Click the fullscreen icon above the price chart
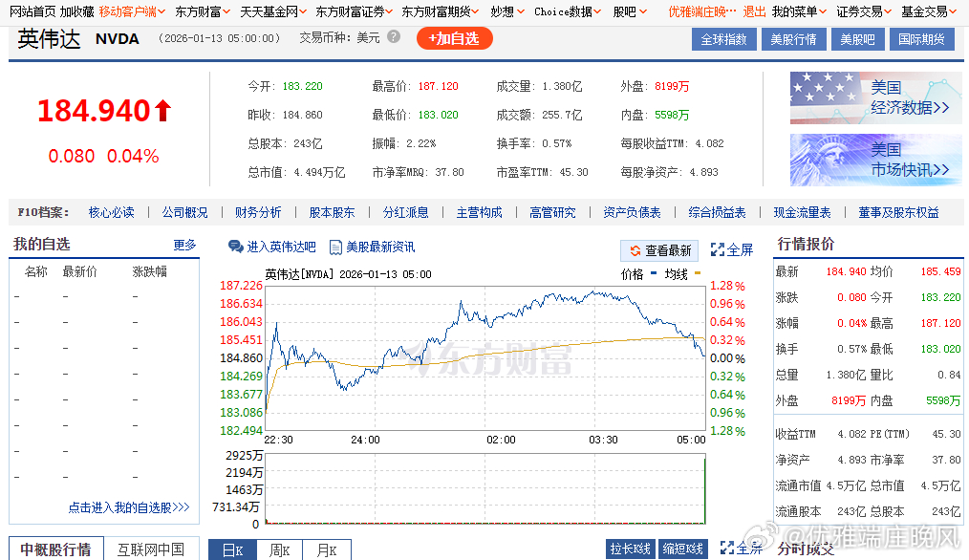Screen dimensions: 969x560 pos(717,249)
